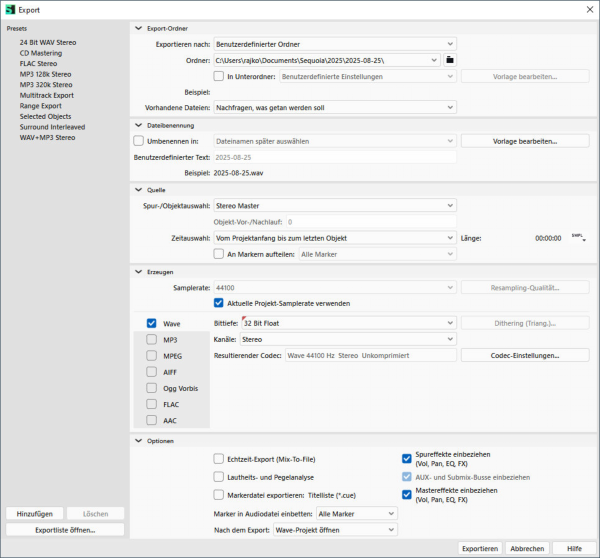Click the Codec-Einstellungen button
The height and width of the screenshot is (558, 600).
click(525, 355)
